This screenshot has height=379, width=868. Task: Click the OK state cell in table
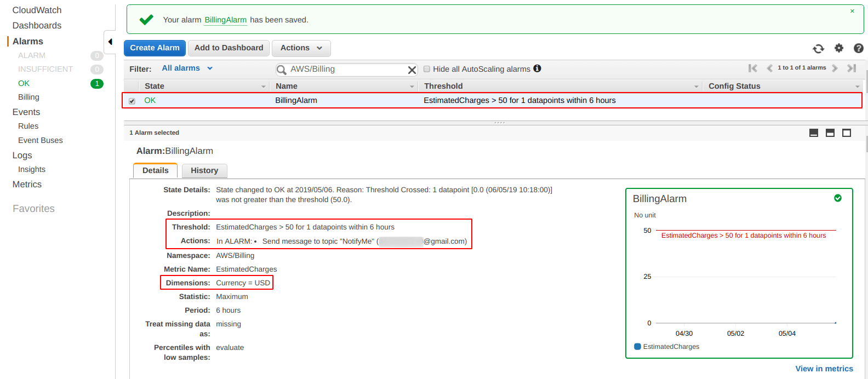[x=150, y=101]
